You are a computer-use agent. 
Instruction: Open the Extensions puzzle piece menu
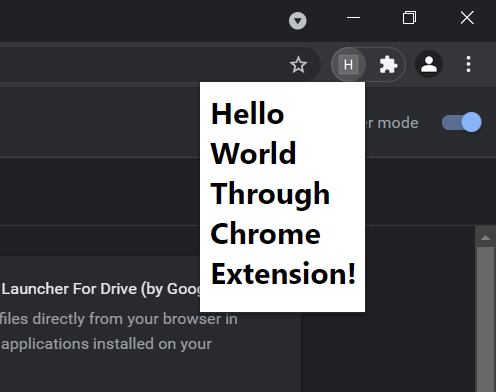[x=388, y=64]
